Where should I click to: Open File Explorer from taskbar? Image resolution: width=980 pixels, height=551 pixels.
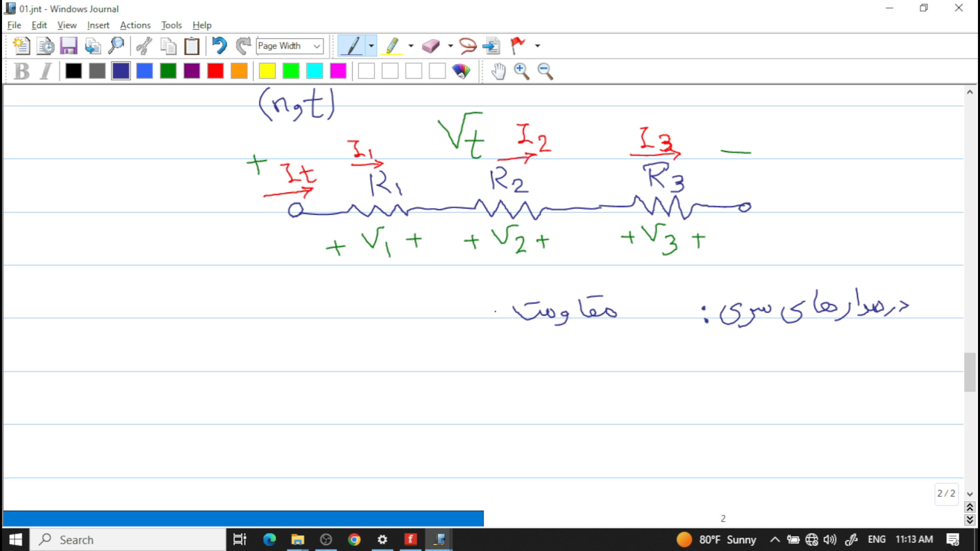pyautogui.click(x=298, y=540)
